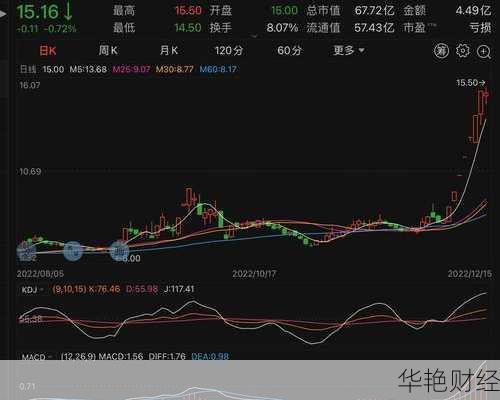Click the M60:8.17 moving average label
This screenshot has width=500, height=400.
point(218,69)
